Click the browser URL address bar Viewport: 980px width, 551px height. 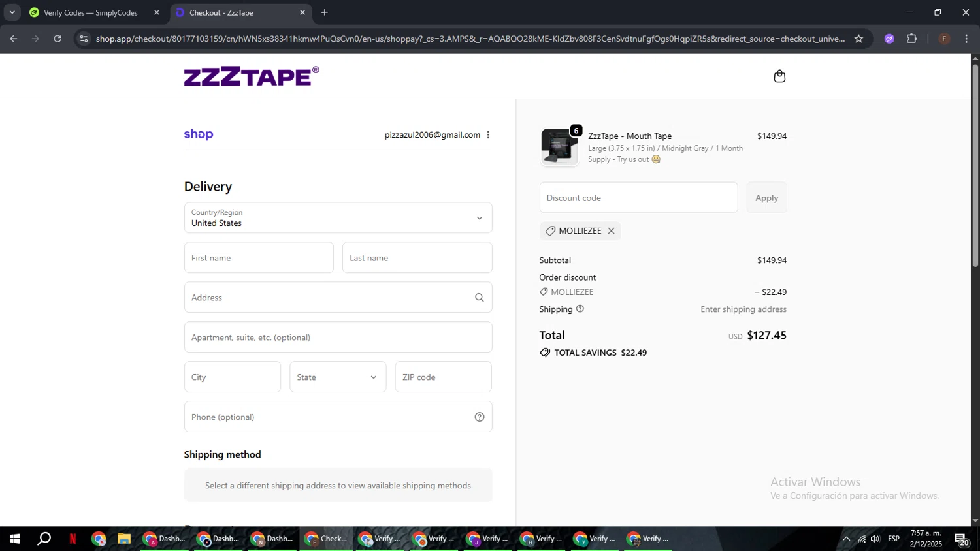tap(470, 39)
